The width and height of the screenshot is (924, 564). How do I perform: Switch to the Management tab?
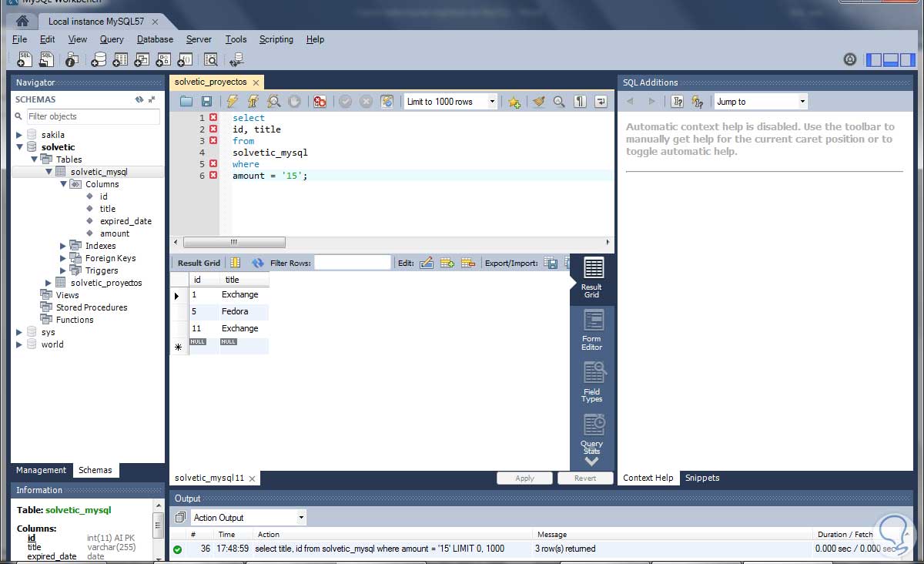(41, 470)
